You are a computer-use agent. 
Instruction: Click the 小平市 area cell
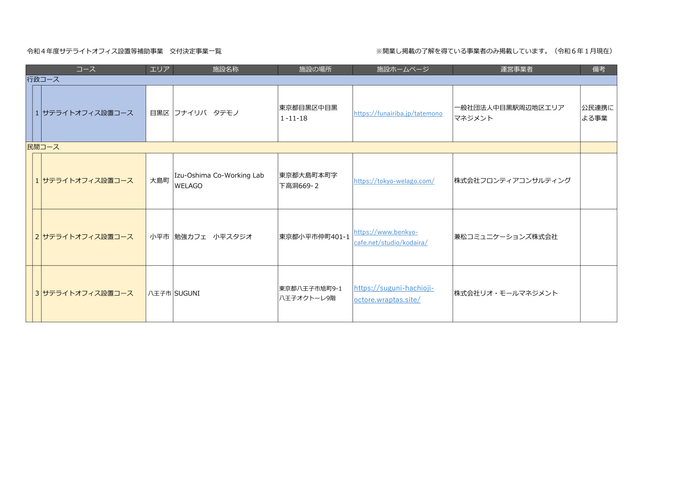(x=159, y=237)
